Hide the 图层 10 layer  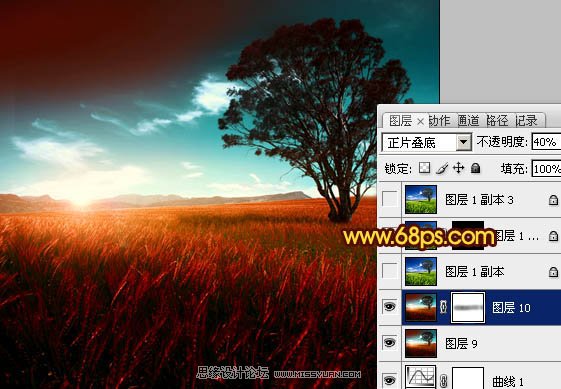click(390, 307)
